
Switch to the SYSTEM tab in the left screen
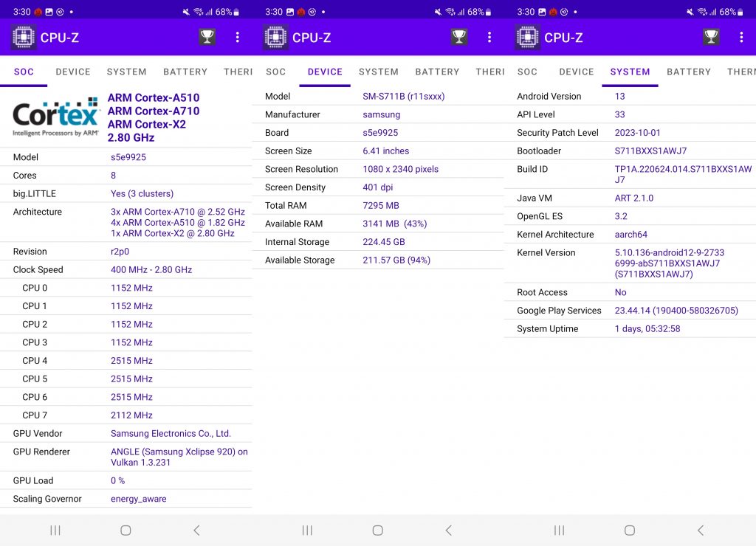point(126,72)
